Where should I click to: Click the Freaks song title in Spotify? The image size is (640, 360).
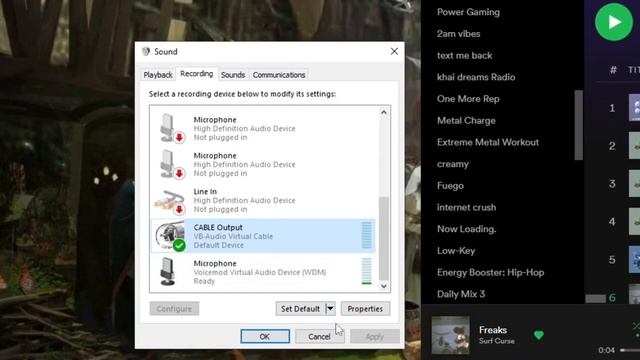click(x=493, y=330)
